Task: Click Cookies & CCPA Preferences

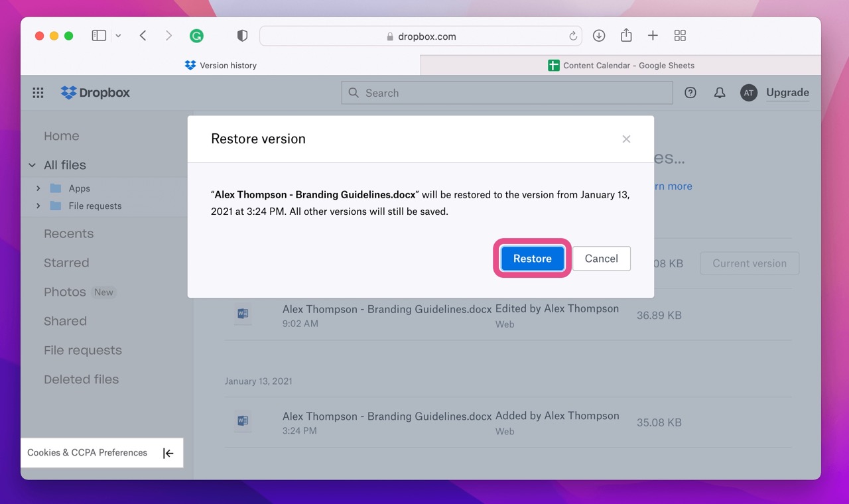Action: pos(87,452)
